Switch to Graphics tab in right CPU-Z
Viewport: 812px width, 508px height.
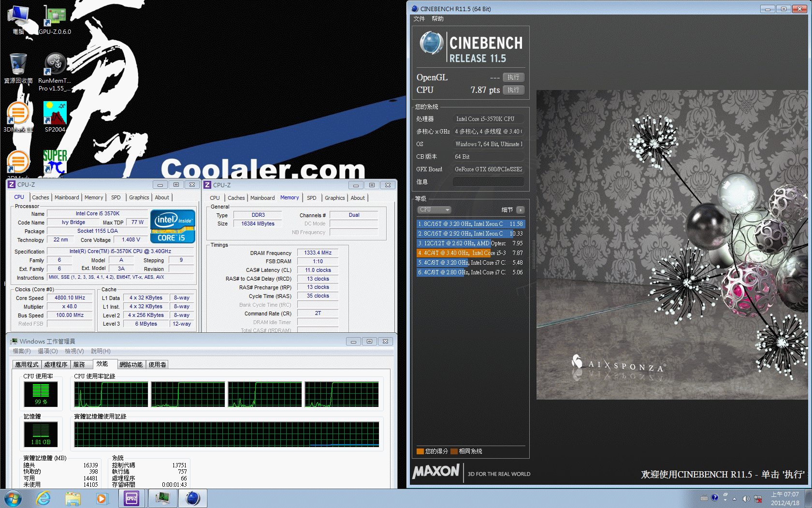(x=335, y=198)
